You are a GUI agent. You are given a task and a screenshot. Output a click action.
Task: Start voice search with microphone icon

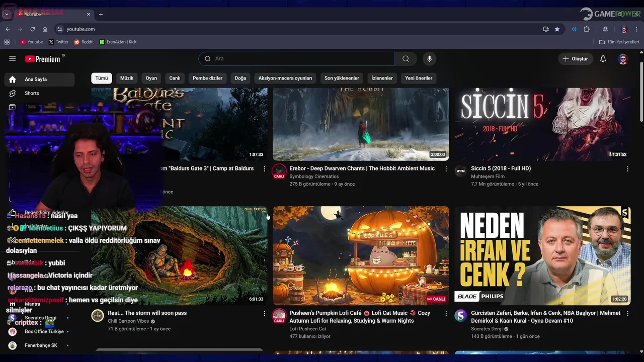pos(429,59)
